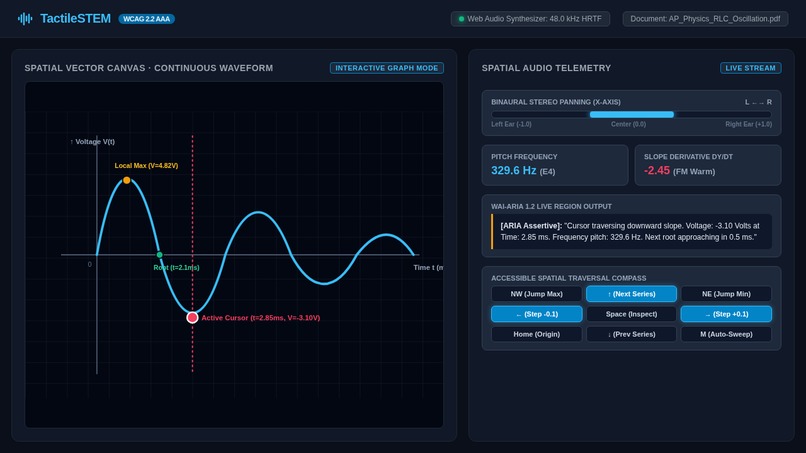Click the -2.45 slope derivative value
Image resolution: width=806 pixels, height=453 pixels.
click(x=657, y=170)
